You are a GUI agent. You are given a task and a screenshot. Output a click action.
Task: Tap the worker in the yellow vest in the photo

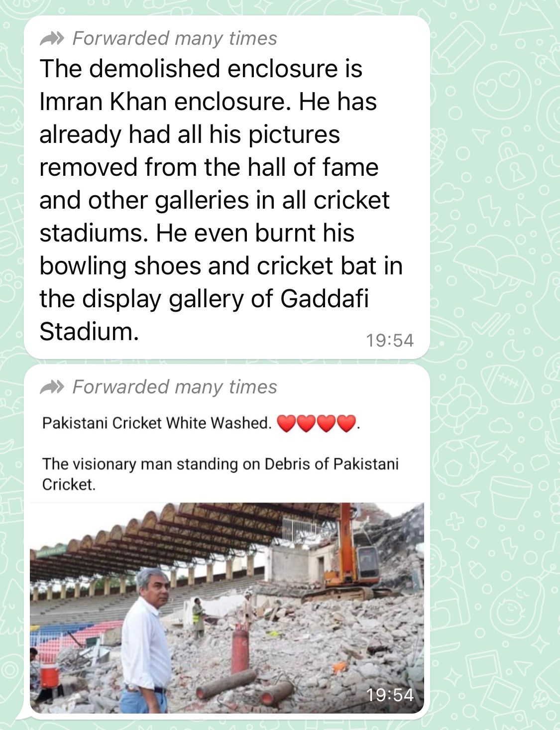198,618
